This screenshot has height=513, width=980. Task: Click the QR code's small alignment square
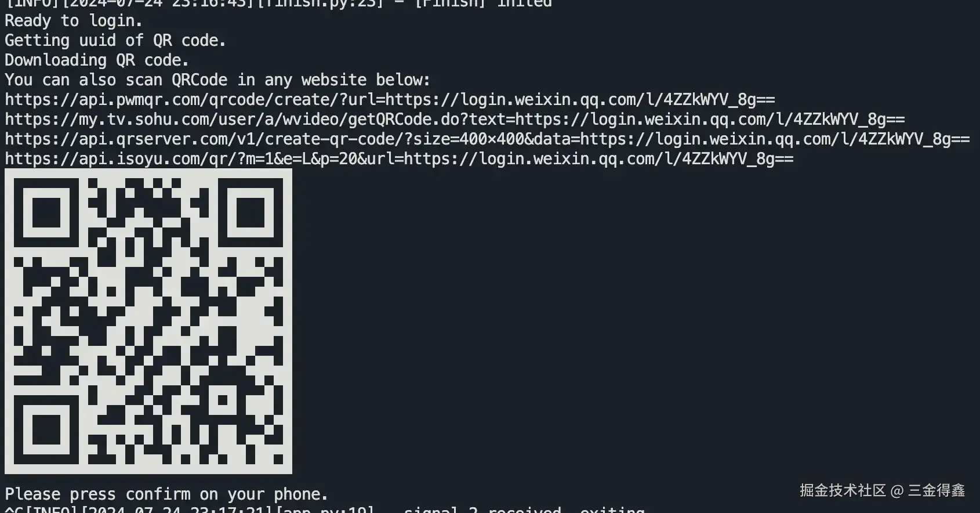[223, 400]
